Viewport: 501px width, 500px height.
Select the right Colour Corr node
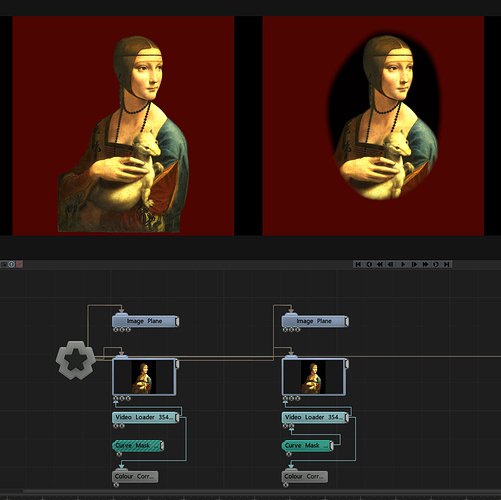pos(305,477)
